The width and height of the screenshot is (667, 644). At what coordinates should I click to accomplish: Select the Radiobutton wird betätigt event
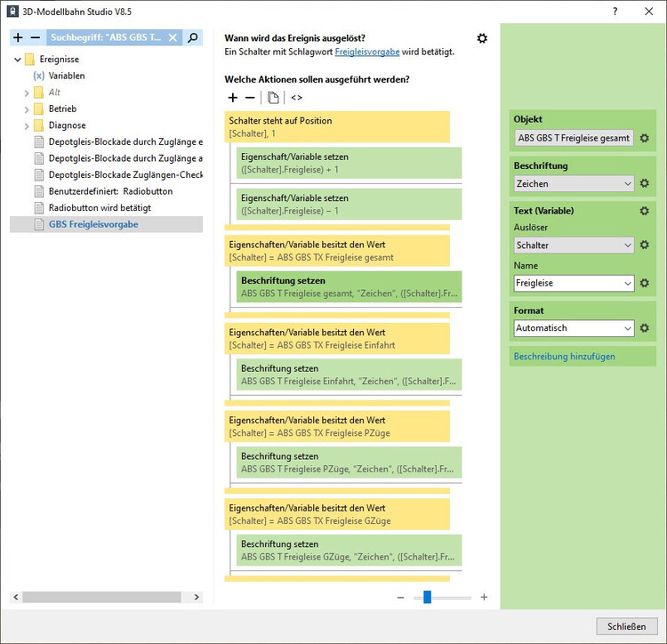coord(100,207)
